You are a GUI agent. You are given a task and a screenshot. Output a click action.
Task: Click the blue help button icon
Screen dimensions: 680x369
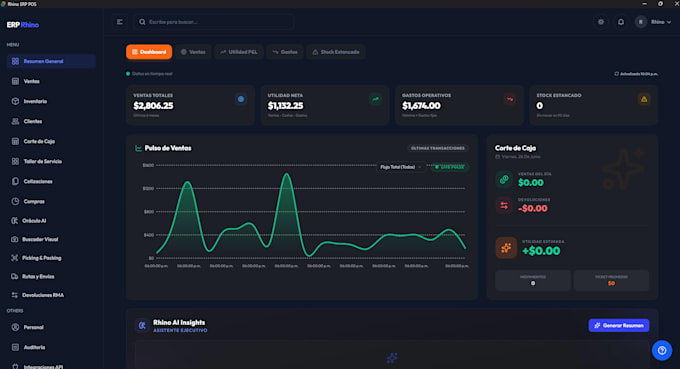pos(662,350)
